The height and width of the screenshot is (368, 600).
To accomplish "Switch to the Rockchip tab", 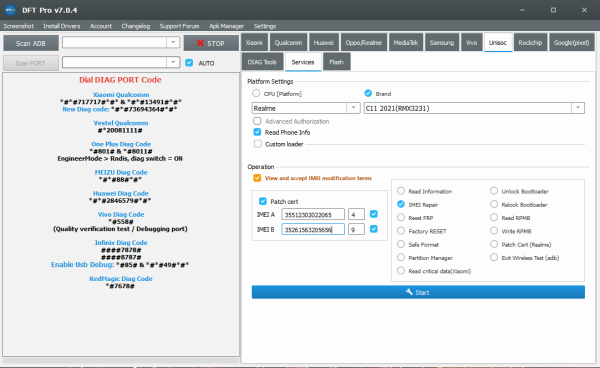I will click(x=530, y=42).
